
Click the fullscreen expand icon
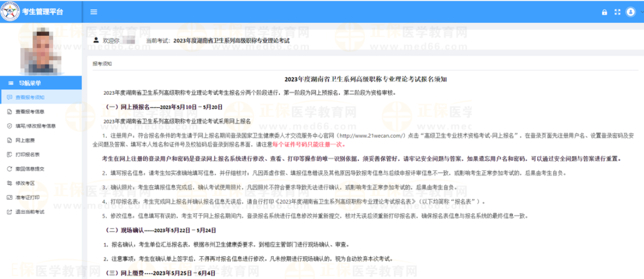tap(617, 12)
